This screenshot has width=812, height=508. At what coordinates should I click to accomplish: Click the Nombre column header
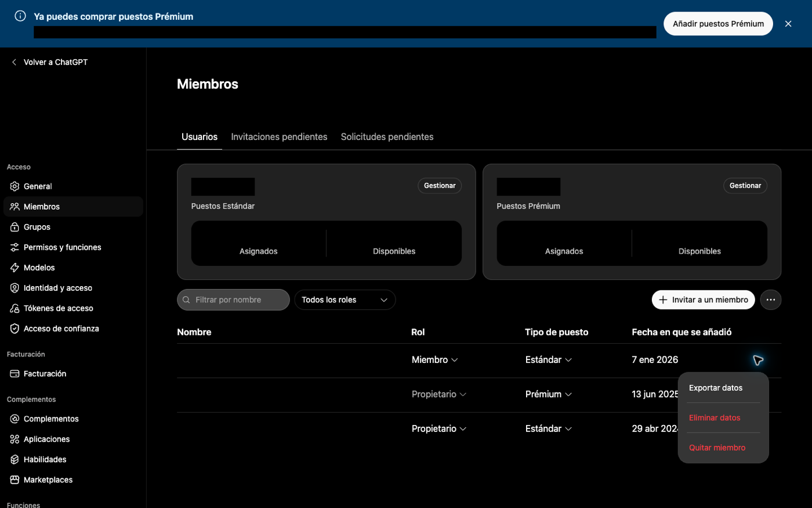click(194, 332)
